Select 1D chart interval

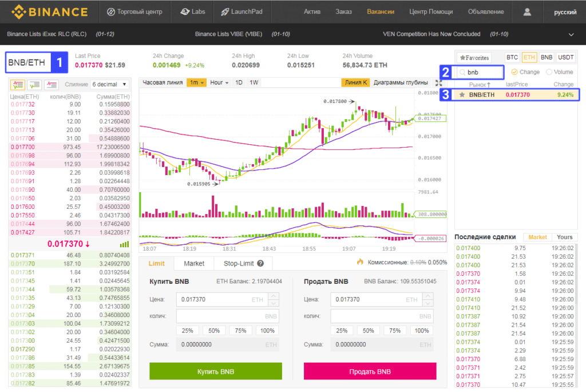(239, 82)
